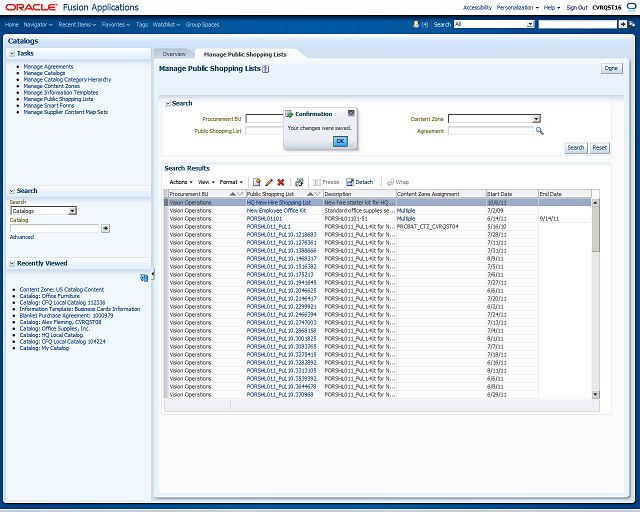Open the Favorites menu

coord(116,24)
